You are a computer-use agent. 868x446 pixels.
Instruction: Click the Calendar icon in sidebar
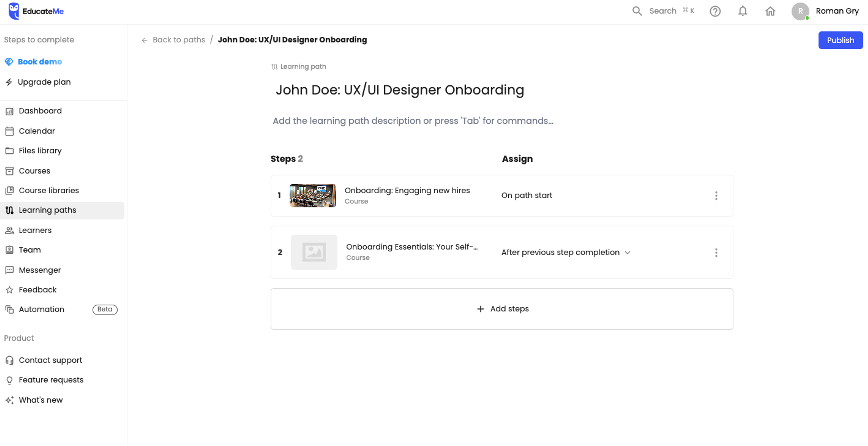pos(9,131)
